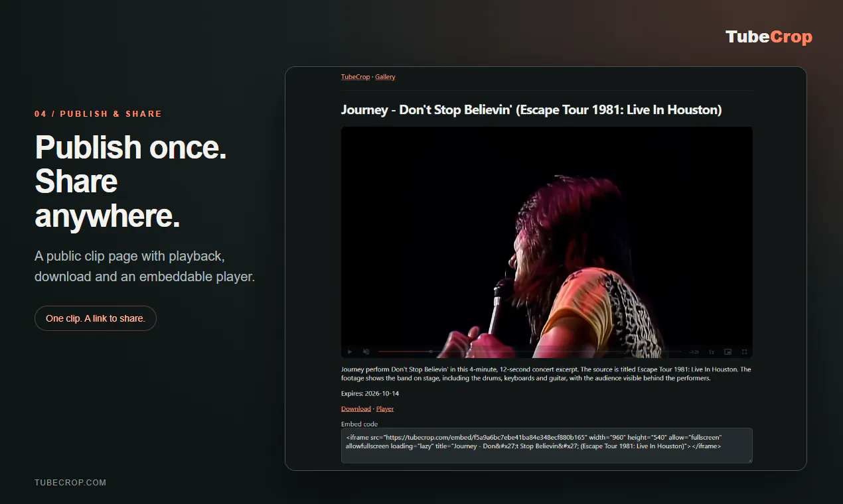
Task: Click the clip description paragraph under the video
Action: click(547, 373)
